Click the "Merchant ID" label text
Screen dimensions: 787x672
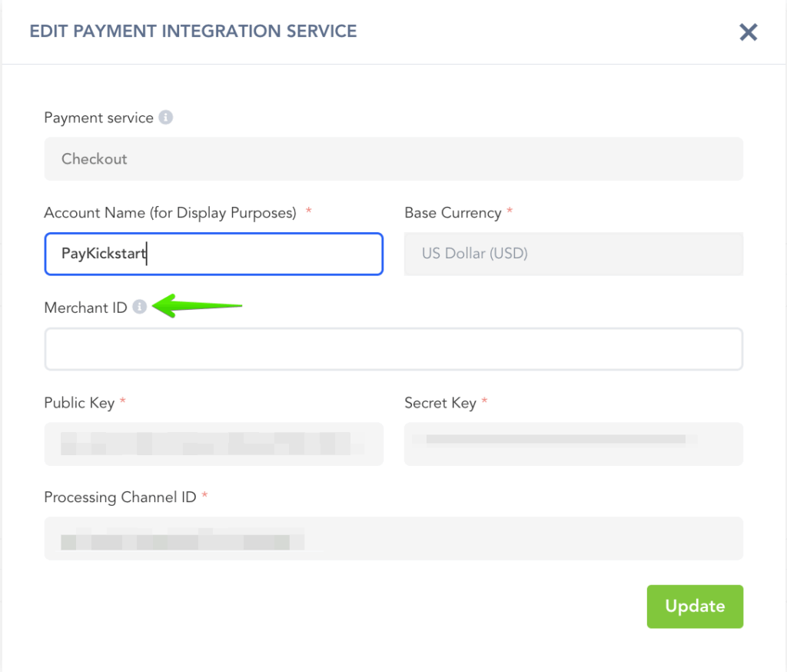click(85, 308)
